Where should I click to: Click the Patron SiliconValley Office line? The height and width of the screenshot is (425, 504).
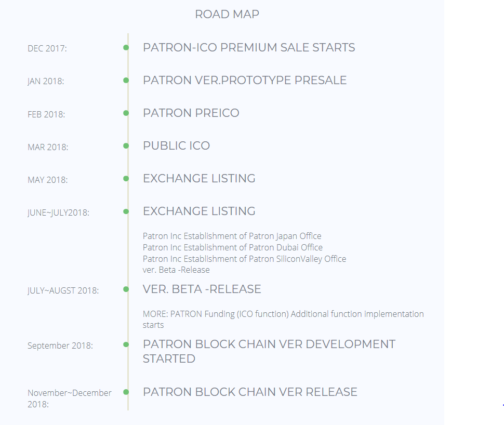(x=244, y=259)
